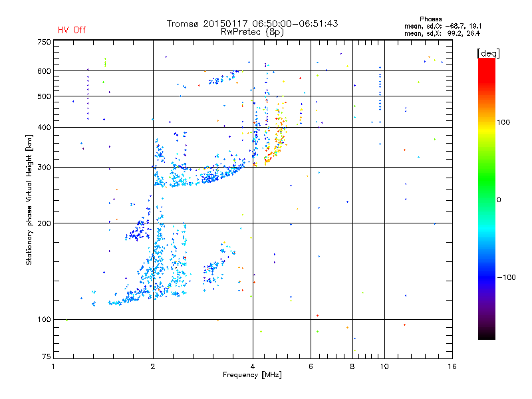The image size is (532, 399).
Task: Click the colorbar tick label "0"
Action: tap(499, 200)
